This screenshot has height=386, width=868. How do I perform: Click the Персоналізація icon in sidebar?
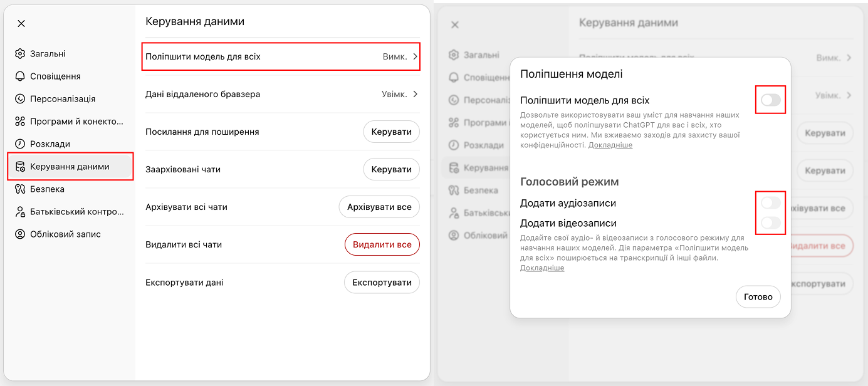click(x=20, y=99)
